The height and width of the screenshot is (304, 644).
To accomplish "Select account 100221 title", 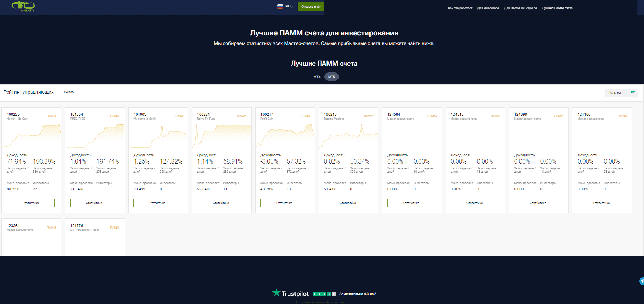I will [203, 114].
